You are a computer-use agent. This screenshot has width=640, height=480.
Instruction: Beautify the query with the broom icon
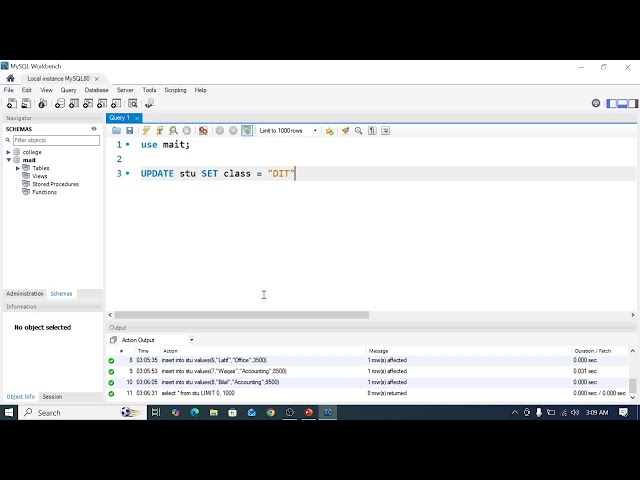(345, 131)
